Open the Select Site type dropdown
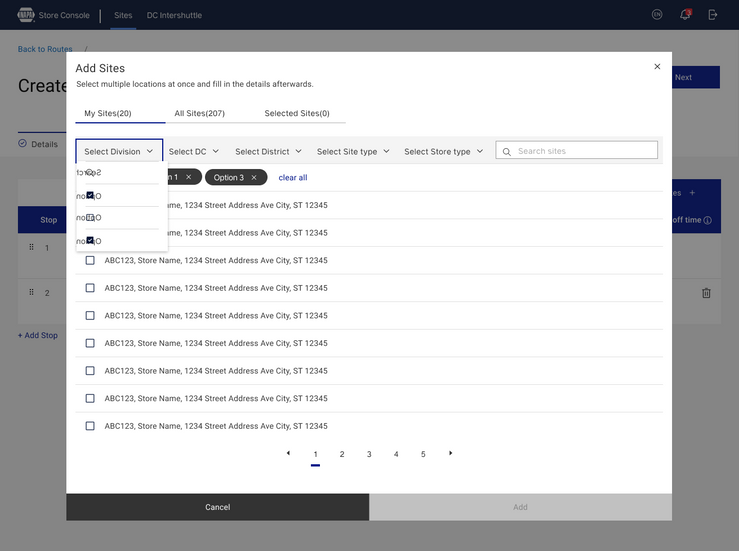 353,151
